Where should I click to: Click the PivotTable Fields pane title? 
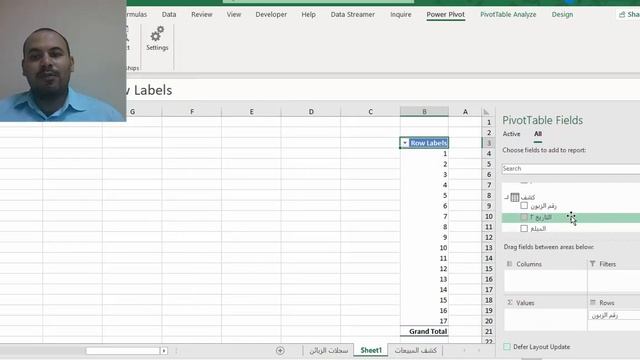click(542, 120)
